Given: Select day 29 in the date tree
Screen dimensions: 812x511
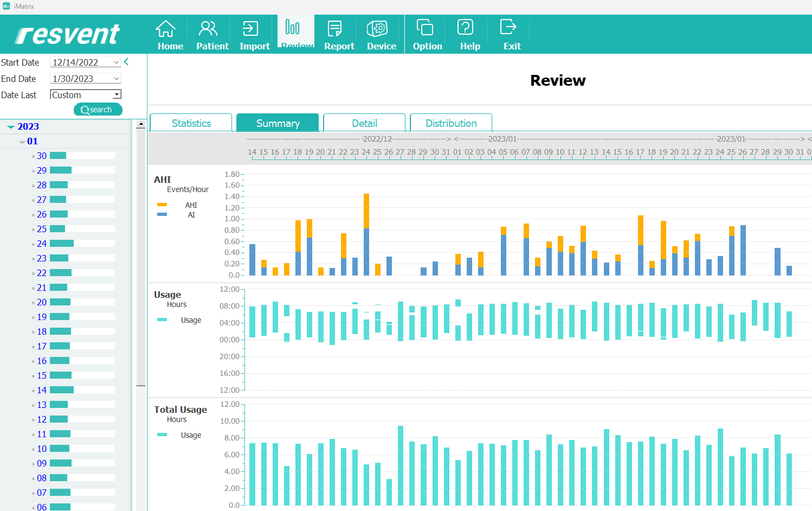Looking at the screenshot, I should tap(42, 170).
